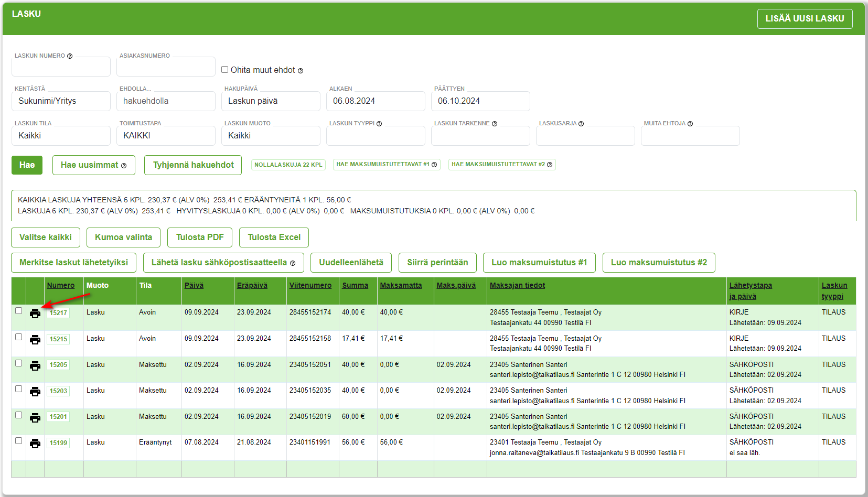Print invoice 15205 via printer icon
The height and width of the screenshot is (497, 868).
coord(35,366)
